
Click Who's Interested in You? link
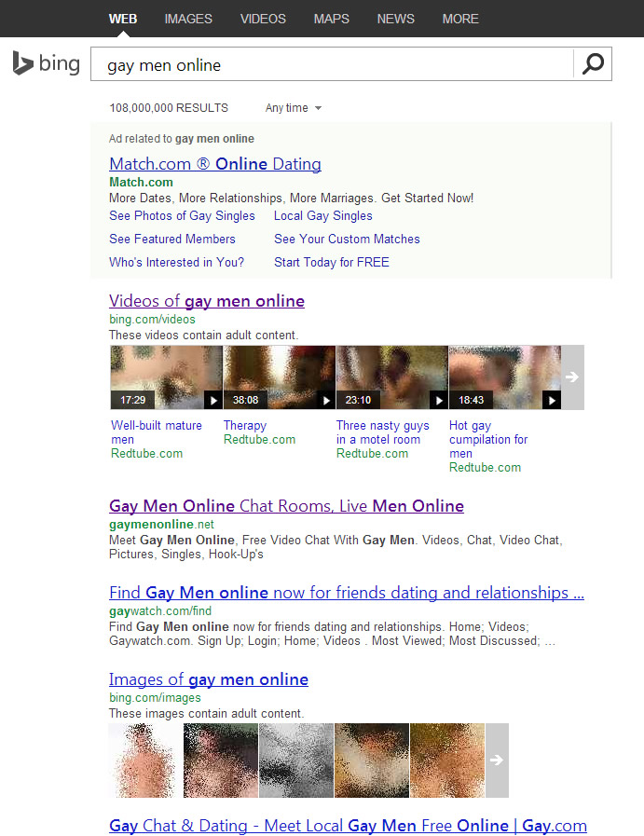click(x=176, y=262)
